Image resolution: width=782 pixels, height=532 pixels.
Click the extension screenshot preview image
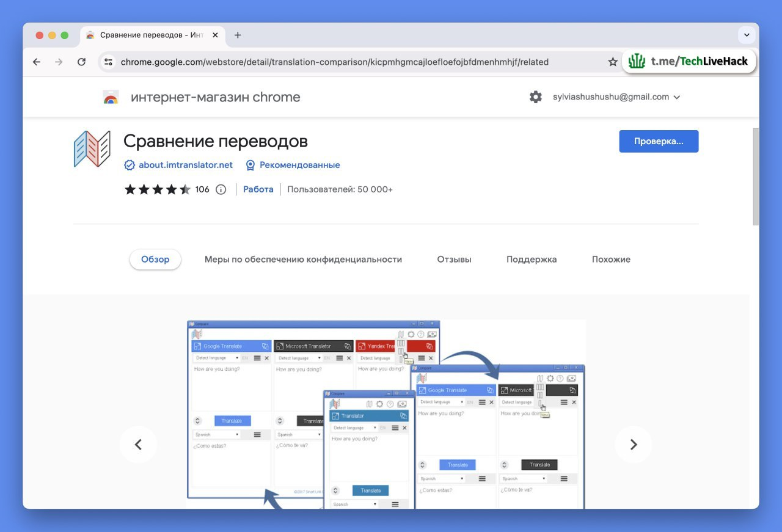point(386,414)
